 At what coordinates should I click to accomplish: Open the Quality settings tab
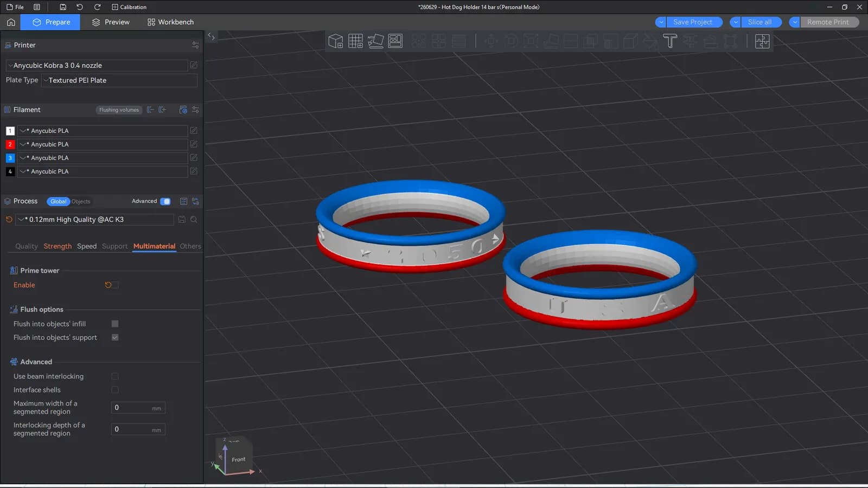(27, 246)
